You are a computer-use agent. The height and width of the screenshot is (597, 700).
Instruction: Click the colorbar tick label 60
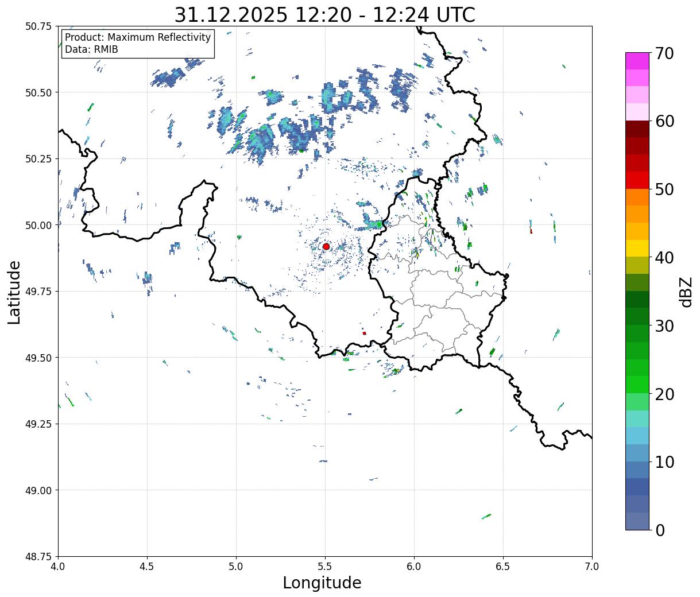[664, 121]
